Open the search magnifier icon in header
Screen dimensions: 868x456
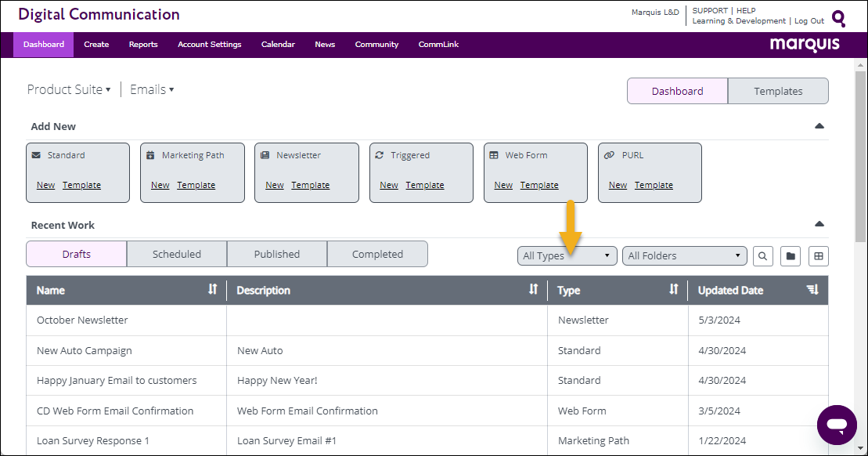839,19
